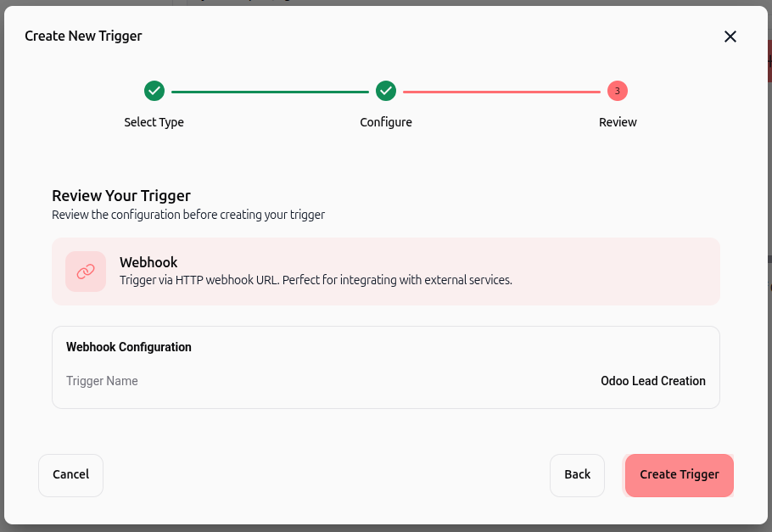Image resolution: width=772 pixels, height=532 pixels.
Task: Click the webhook description about HTTP webhook URL
Action: coord(316,280)
